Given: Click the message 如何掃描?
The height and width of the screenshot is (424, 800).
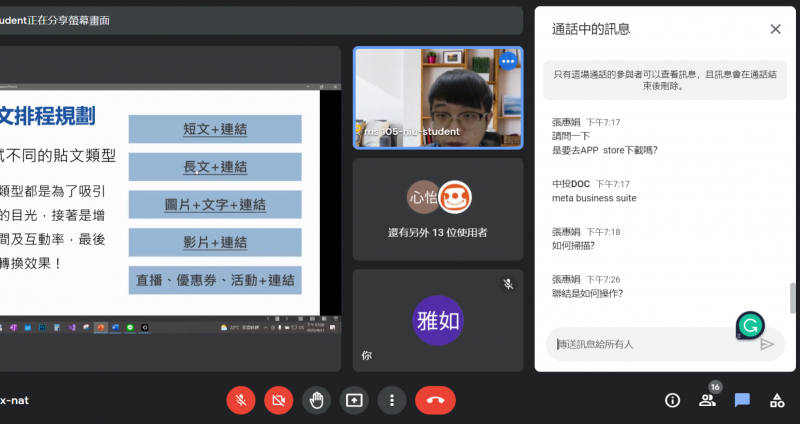Looking at the screenshot, I should pyautogui.click(x=573, y=245).
